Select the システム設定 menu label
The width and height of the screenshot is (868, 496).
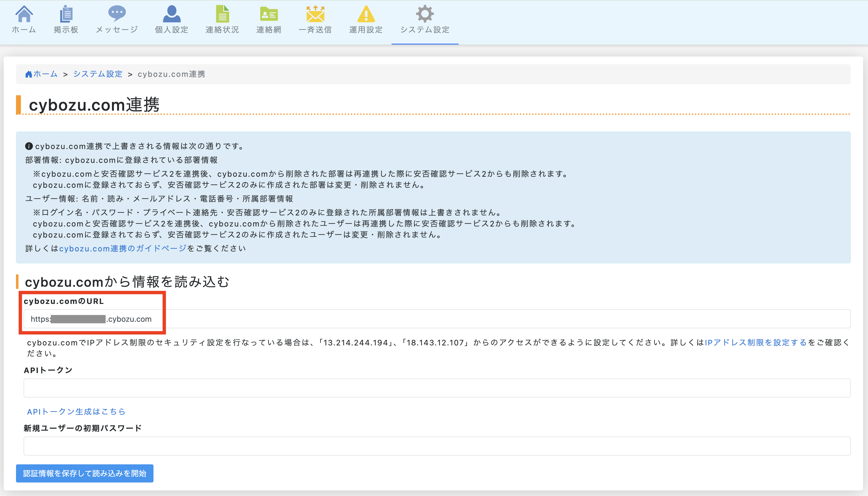[425, 30]
